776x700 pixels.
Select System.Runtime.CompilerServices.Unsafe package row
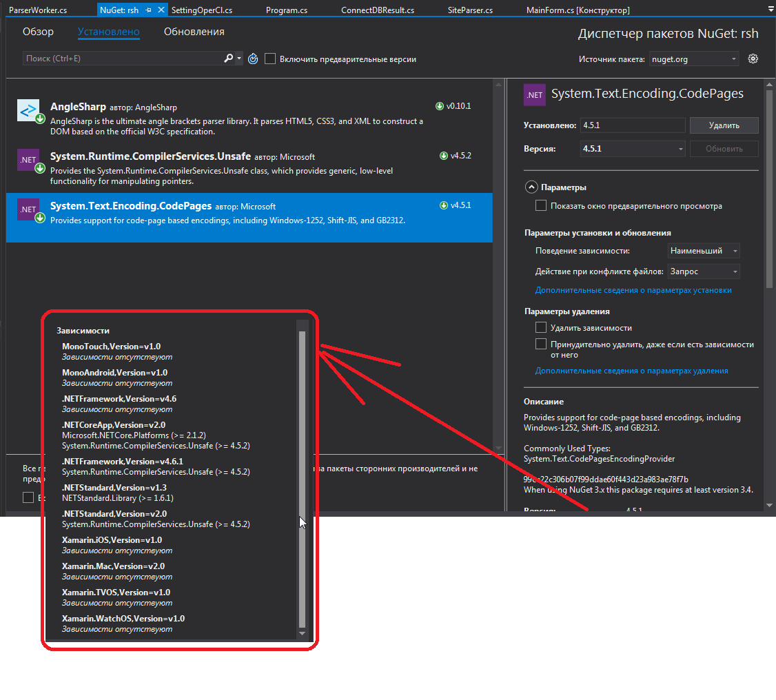[x=249, y=168]
